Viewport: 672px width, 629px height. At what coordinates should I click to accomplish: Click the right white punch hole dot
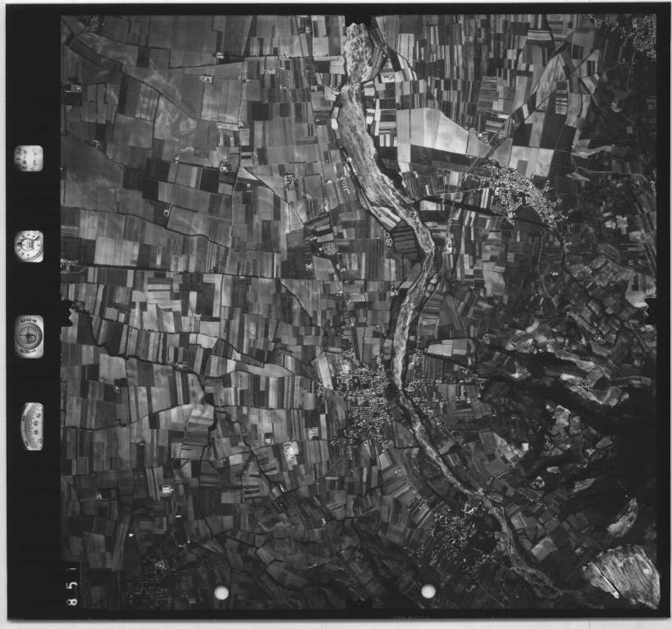(x=428, y=591)
